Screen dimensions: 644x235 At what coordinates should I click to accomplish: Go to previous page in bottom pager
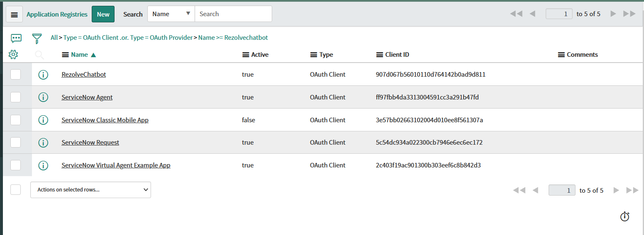click(x=535, y=190)
